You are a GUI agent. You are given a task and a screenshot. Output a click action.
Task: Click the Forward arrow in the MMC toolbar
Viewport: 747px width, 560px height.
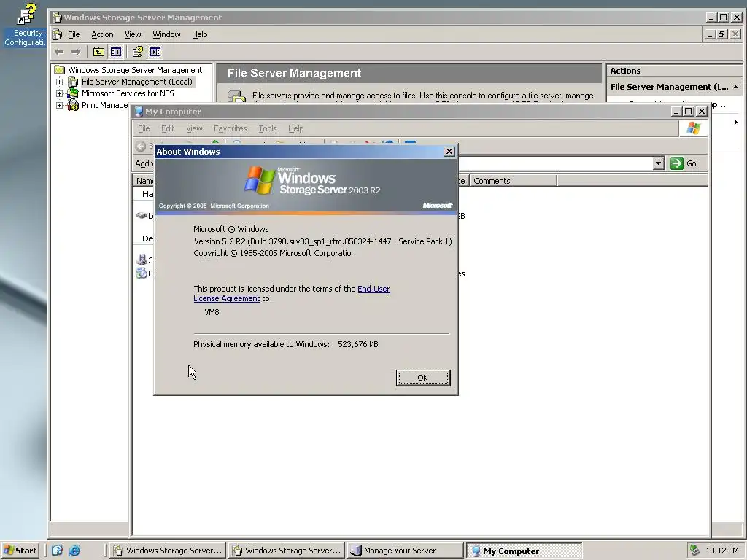click(76, 52)
